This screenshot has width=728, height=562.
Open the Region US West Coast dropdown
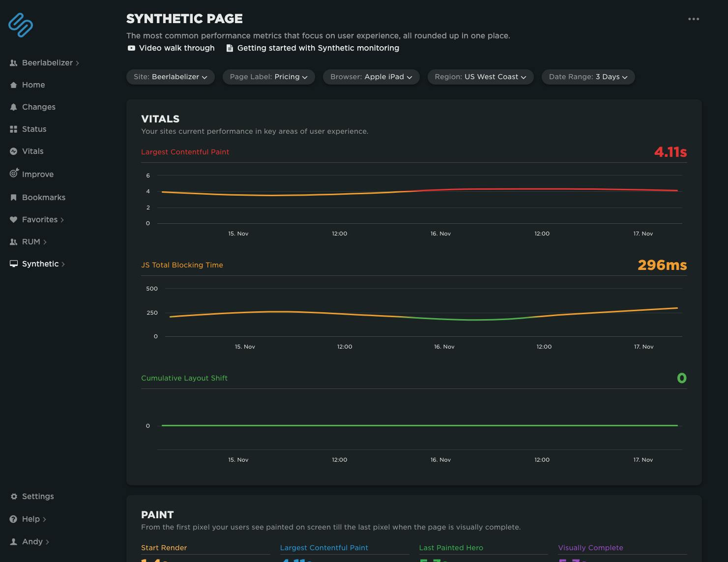point(480,77)
